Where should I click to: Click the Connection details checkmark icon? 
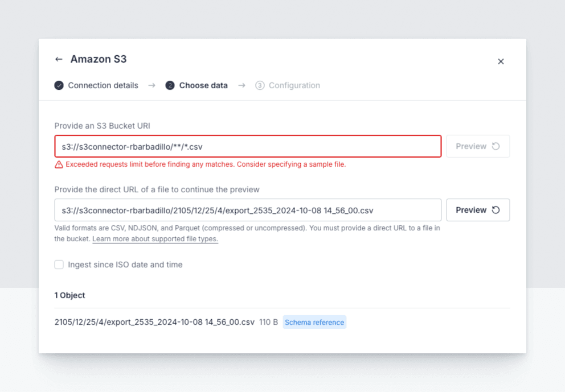tap(59, 85)
